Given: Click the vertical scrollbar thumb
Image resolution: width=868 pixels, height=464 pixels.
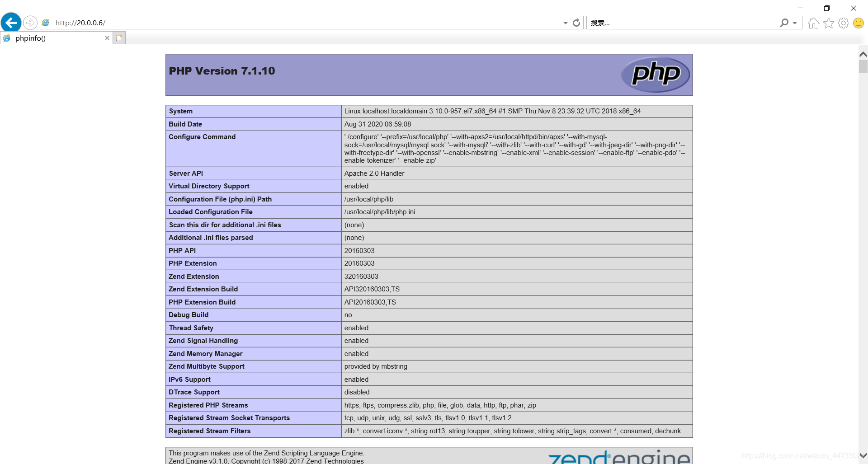Looking at the screenshot, I should point(863,66).
